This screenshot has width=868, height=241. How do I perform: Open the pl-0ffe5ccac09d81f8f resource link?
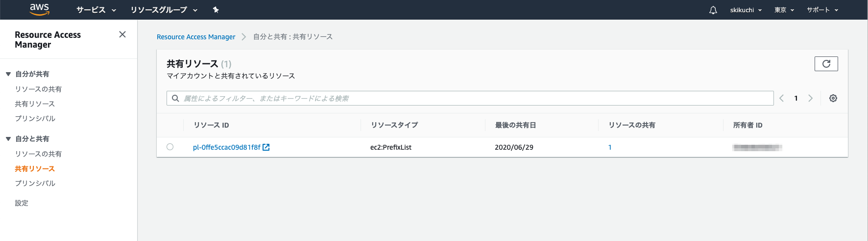(227, 147)
